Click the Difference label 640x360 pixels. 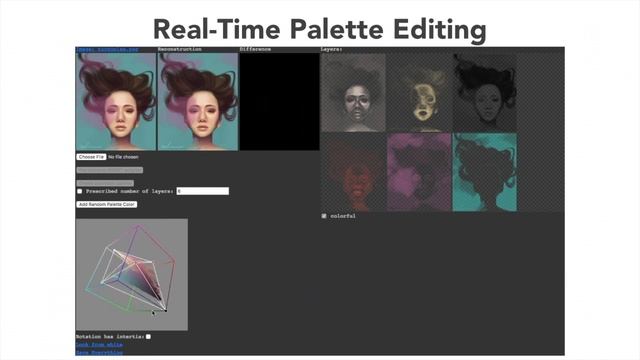[x=256, y=49]
